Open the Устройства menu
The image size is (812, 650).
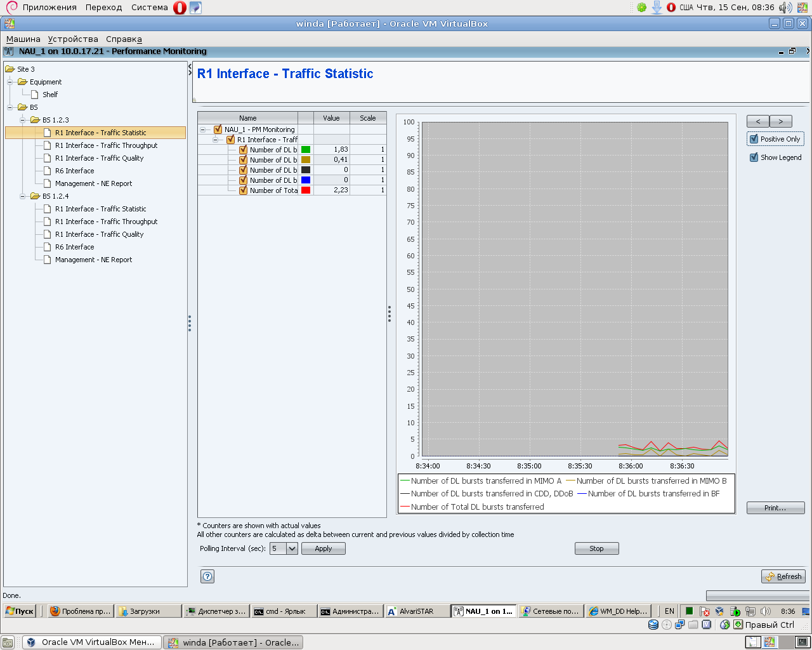(73, 39)
